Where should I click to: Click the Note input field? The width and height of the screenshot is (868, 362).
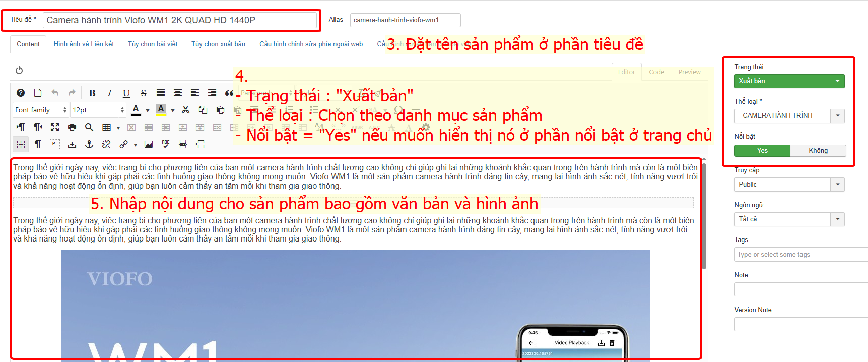(x=801, y=289)
